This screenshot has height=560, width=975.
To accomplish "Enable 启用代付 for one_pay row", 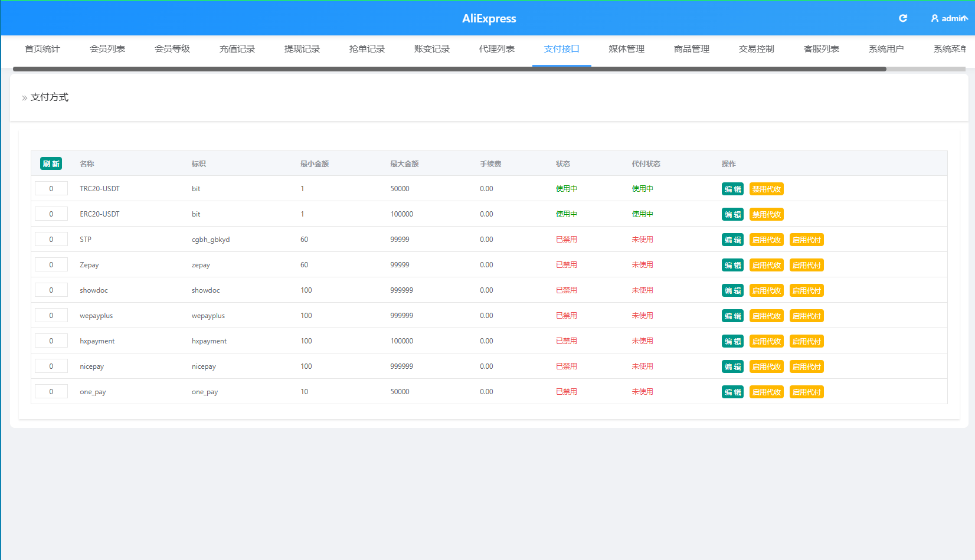I will [x=807, y=392].
